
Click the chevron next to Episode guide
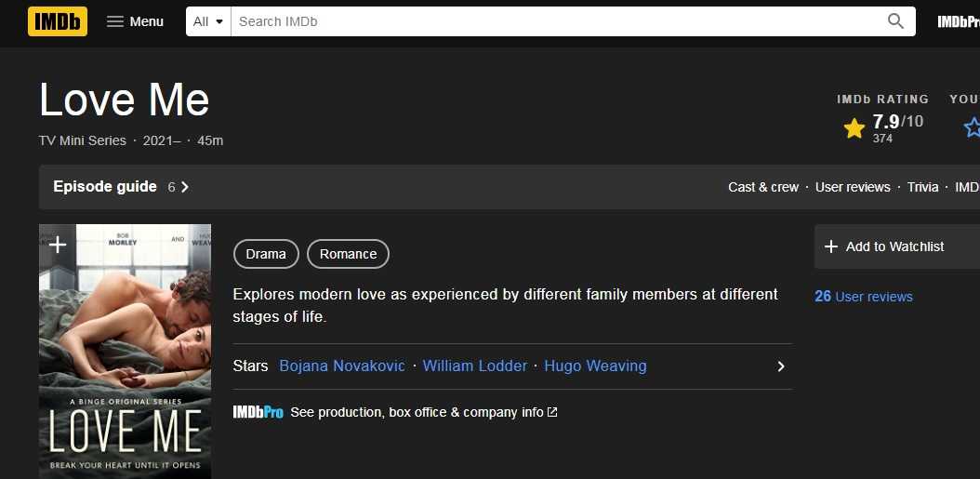[x=185, y=187]
